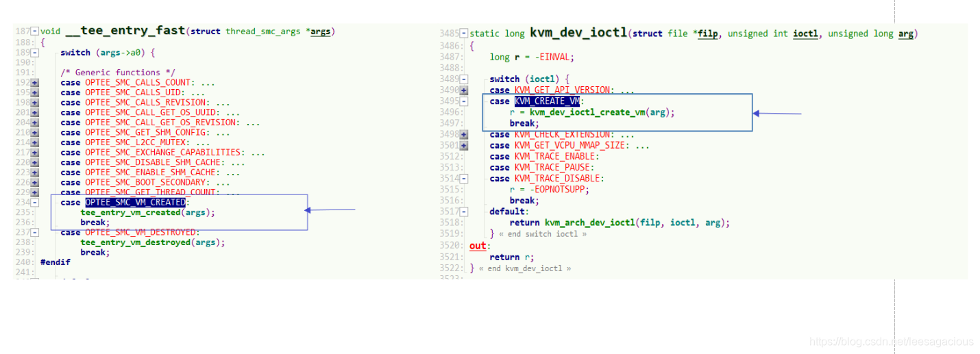Click the tee_entry_vm_destroyed call
Image resolution: width=980 pixels, height=354 pixels.
click(x=135, y=242)
